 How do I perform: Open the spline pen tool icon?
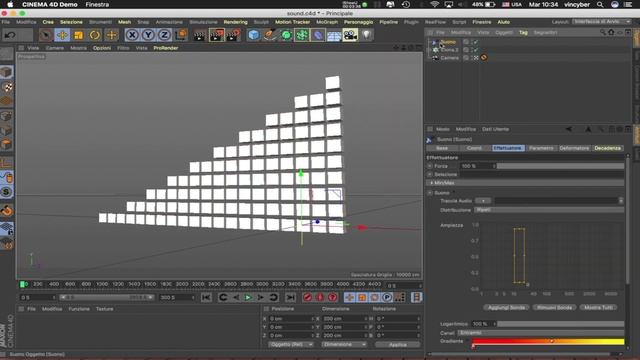coord(270,35)
